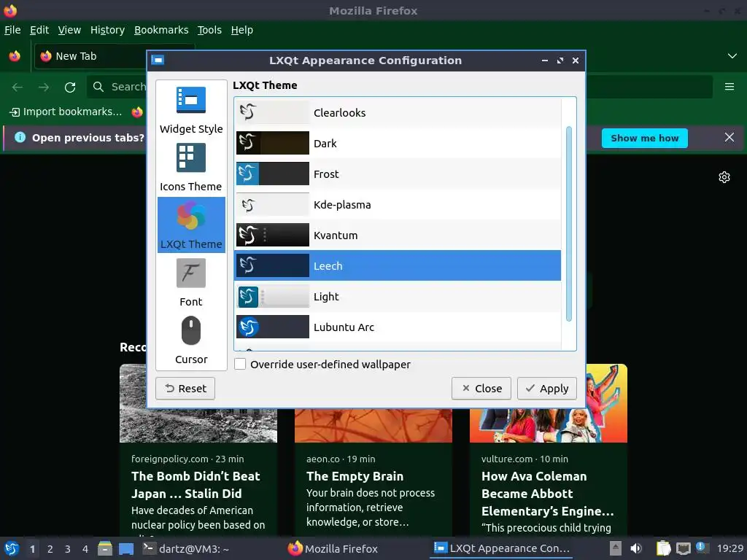This screenshot has width=747, height=560.
Task: Open the Icons Theme section
Action: [x=191, y=168]
